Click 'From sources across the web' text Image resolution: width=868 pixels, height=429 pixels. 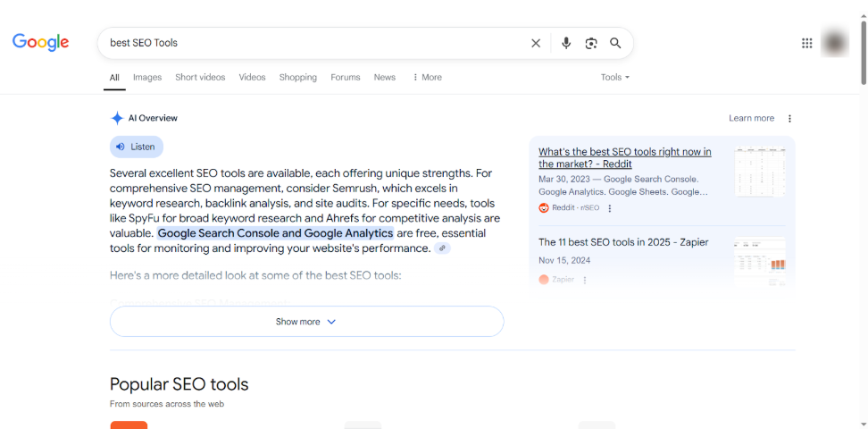click(167, 404)
